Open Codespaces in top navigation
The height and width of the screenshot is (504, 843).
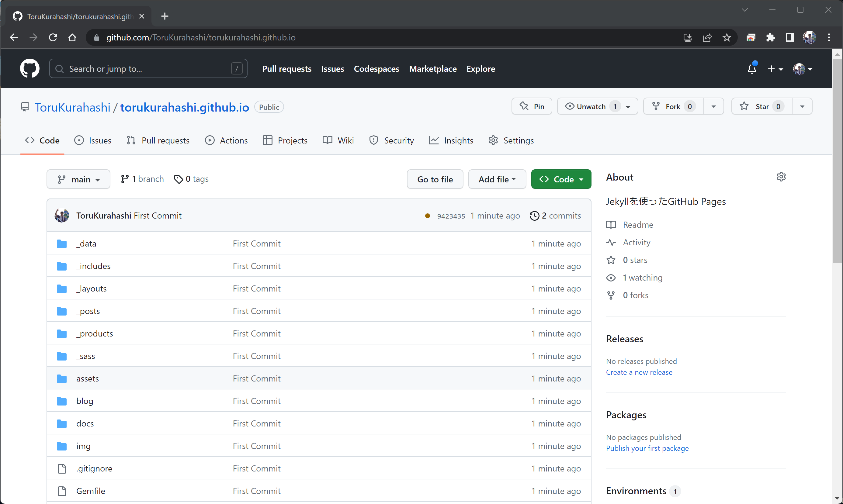point(376,69)
